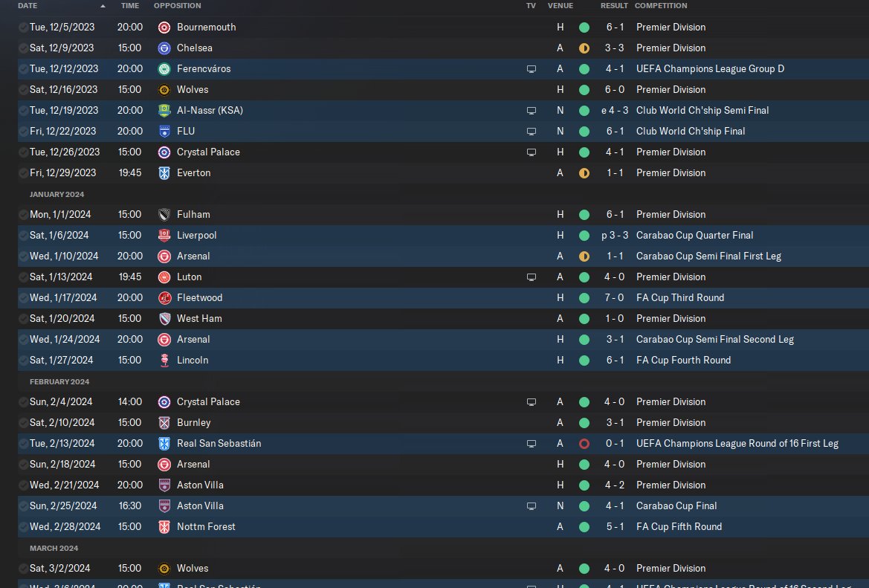The width and height of the screenshot is (869, 588).
Task: Click the Fleetwood club badge icon
Action: pos(164,297)
